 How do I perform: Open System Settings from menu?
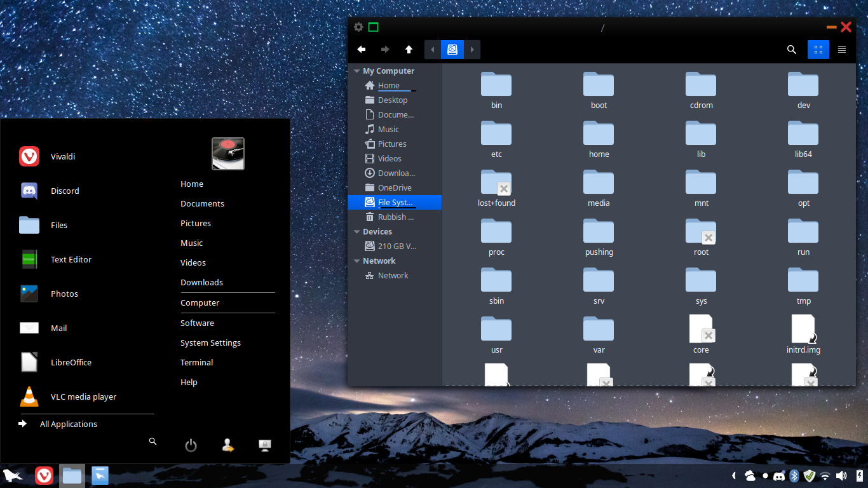click(x=210, y=342)
